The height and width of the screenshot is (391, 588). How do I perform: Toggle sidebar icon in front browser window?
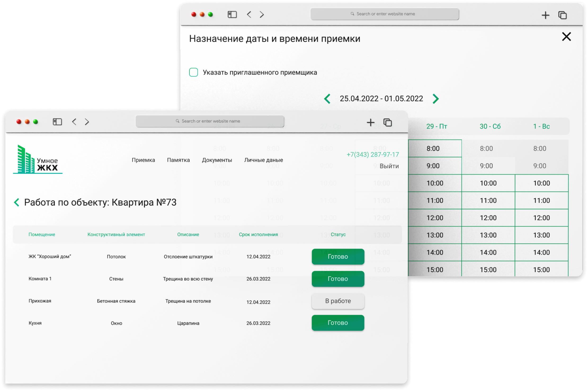[x=57, y=122]
